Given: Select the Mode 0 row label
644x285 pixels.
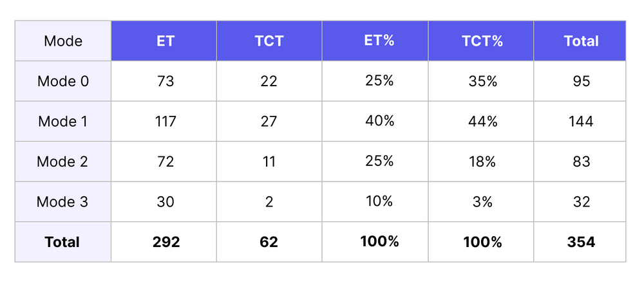Looking at the screenshot, I should tap(63, 81).
